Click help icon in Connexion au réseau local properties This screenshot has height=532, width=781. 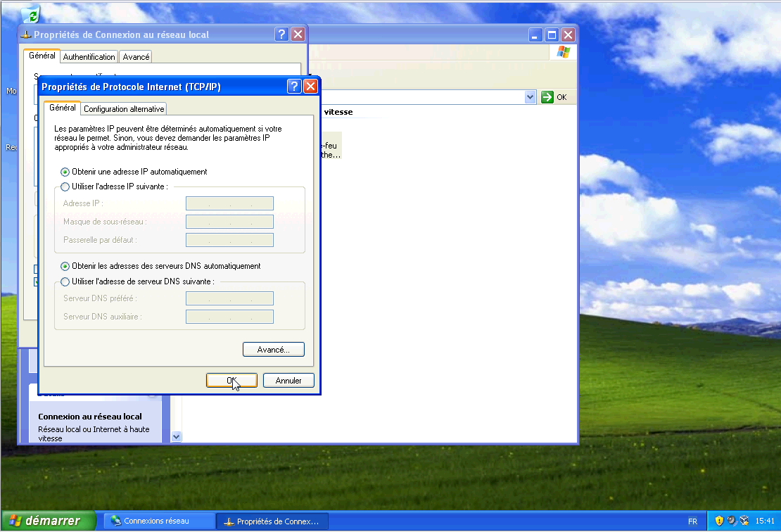[x=281, y=34]
